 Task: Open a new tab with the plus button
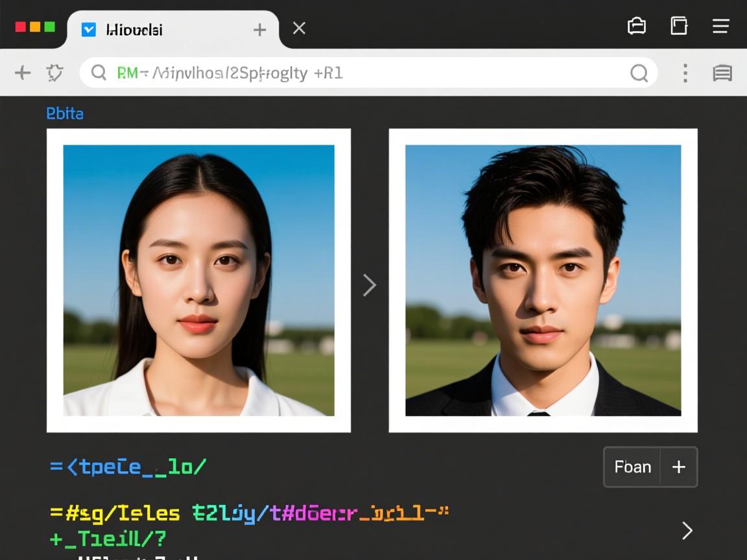click(259, 30)
